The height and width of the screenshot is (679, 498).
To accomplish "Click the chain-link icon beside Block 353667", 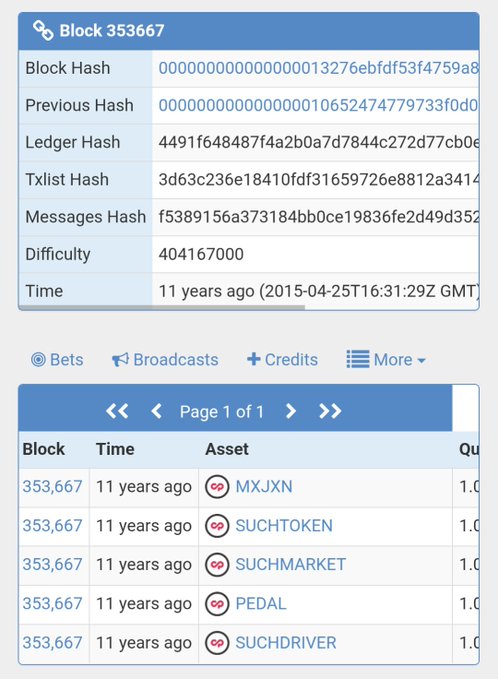I will (x=43, y=30).
